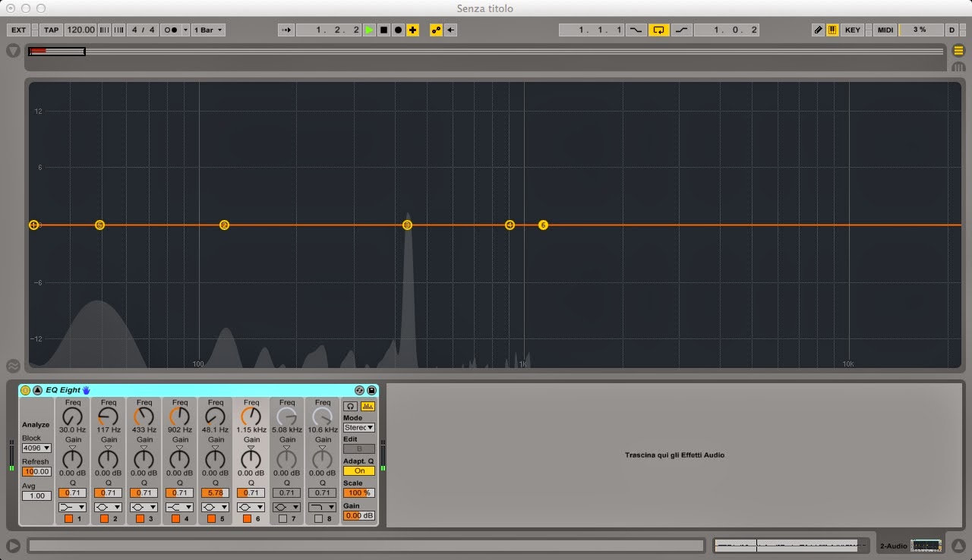Click the Nudge Down tempo icon
This screenshot has height=560, width=972.
(105, 30)
